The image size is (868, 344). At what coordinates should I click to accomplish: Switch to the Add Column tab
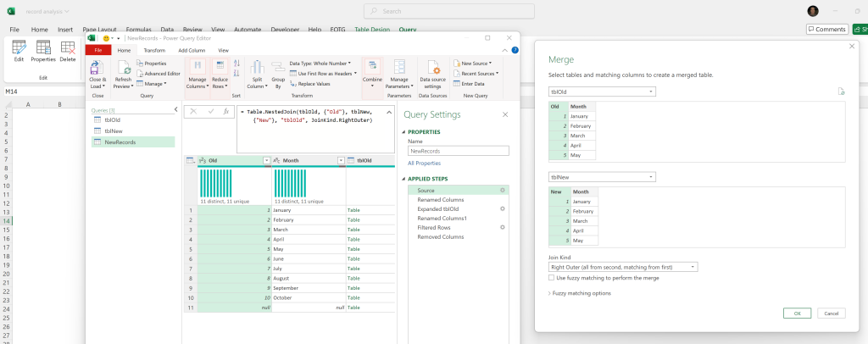pos(192,50)
